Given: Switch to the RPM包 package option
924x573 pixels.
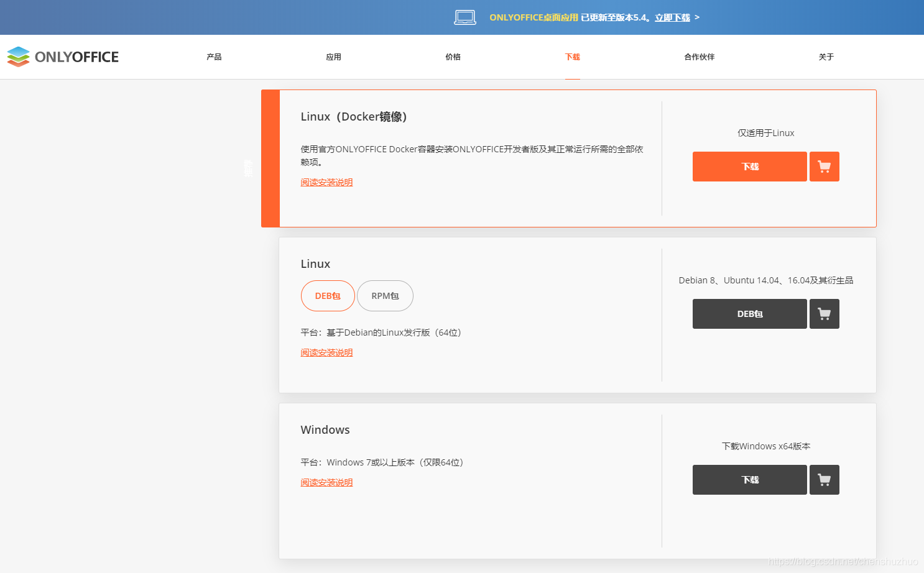Looking at the screenshot, I should (x=385, y=296).
